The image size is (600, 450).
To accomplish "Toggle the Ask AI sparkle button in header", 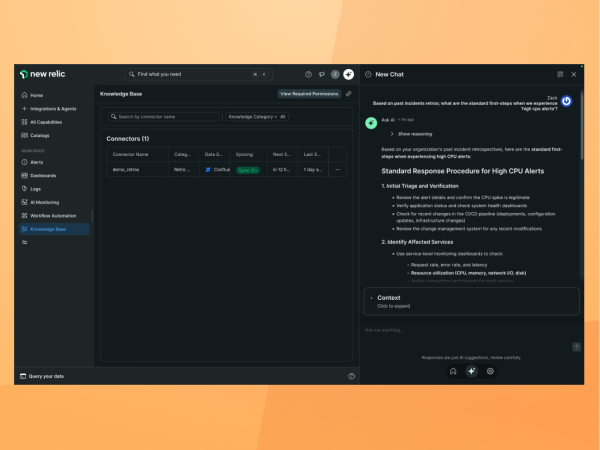I will [x=349, y=74].
